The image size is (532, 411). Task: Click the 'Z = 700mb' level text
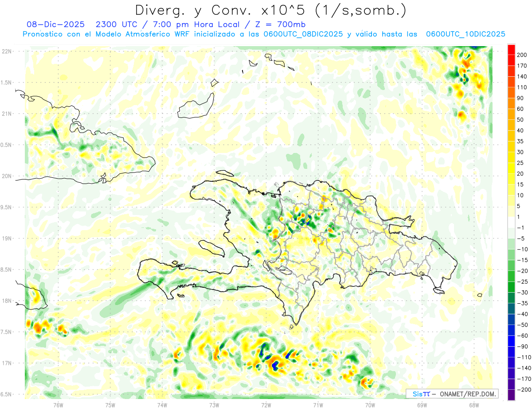pyautogui.click(x=281, y=24)
